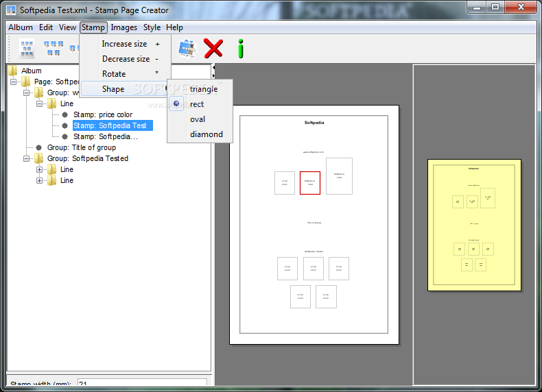This screenshot has height=392, width=542.
Task: Select Stamp: Softpedia... tree item
Action: pyautogui.click(x=106, y=137)
